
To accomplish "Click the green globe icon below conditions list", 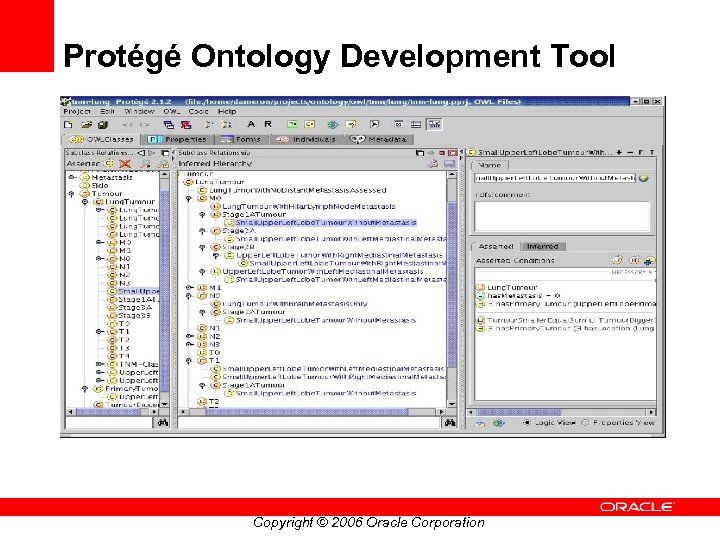I will (x=499, y=422).
